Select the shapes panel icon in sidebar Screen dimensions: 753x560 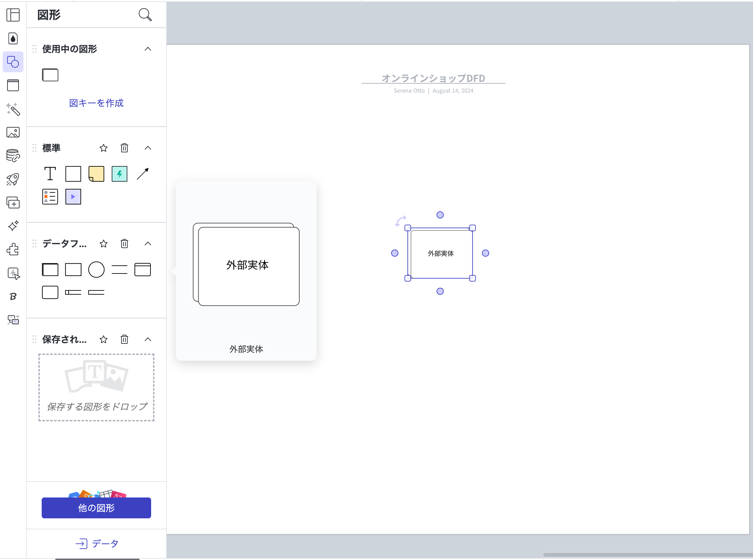(x=13, y=62)
